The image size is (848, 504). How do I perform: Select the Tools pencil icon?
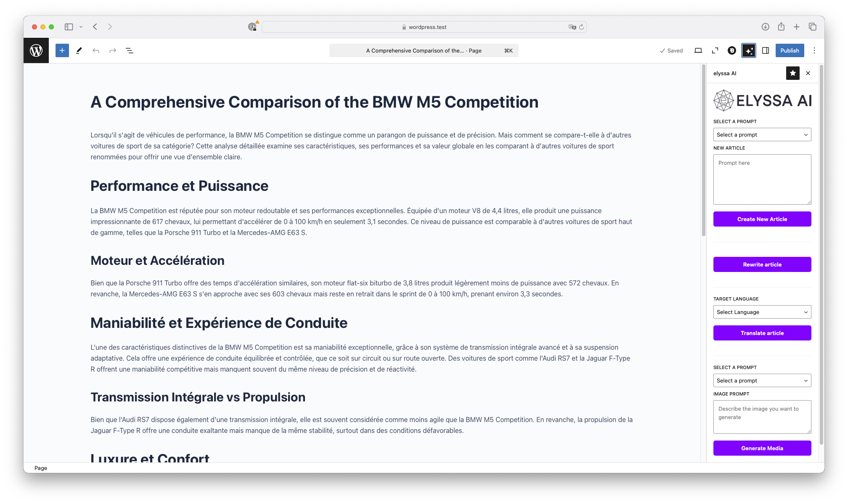79,50
